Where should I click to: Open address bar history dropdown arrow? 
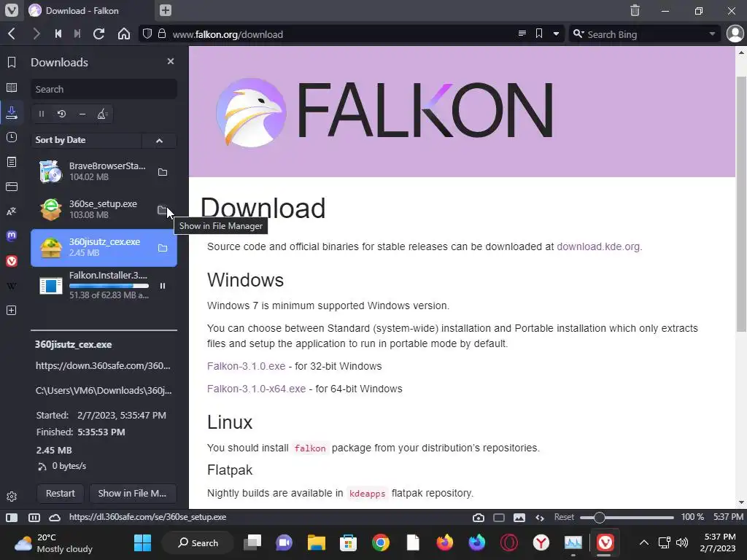click(556, 34)
